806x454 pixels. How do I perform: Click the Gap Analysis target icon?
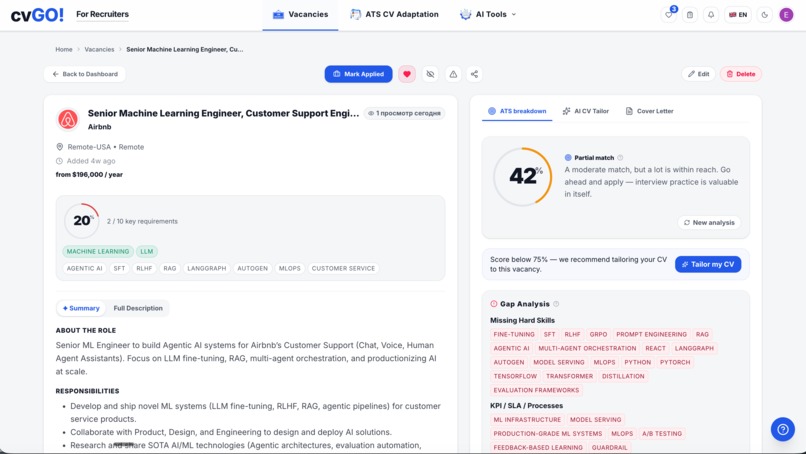coord(494,304)
